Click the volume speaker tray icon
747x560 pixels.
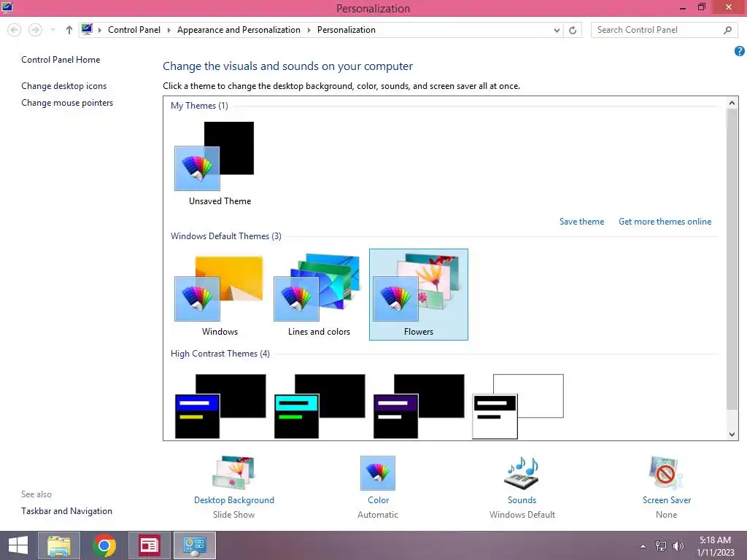point(678,546)
